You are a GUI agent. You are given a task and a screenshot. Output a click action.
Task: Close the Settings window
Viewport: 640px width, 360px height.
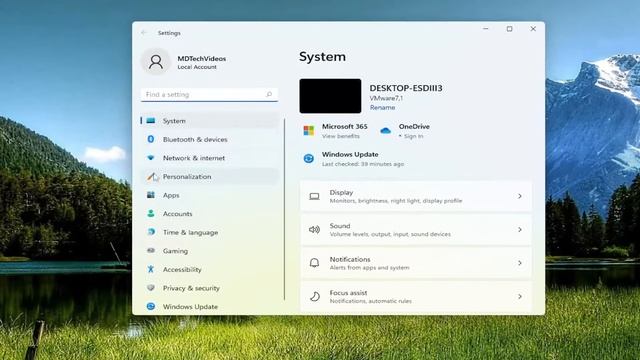533,29
